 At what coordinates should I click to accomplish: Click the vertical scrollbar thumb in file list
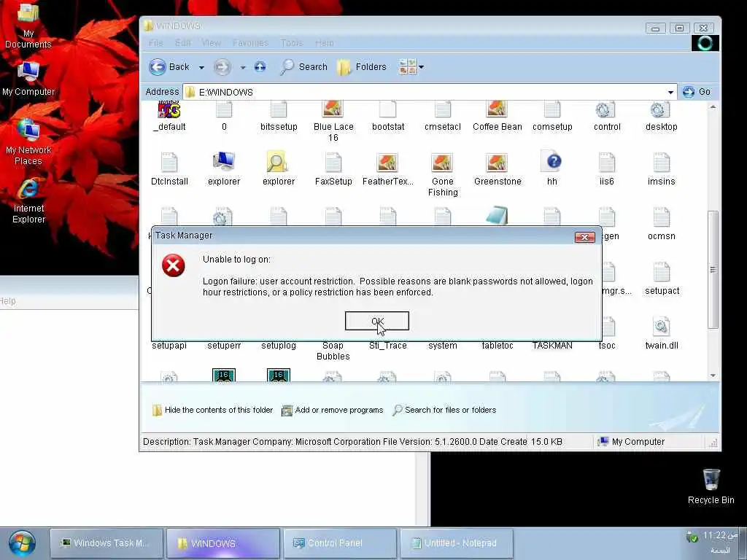713,270
